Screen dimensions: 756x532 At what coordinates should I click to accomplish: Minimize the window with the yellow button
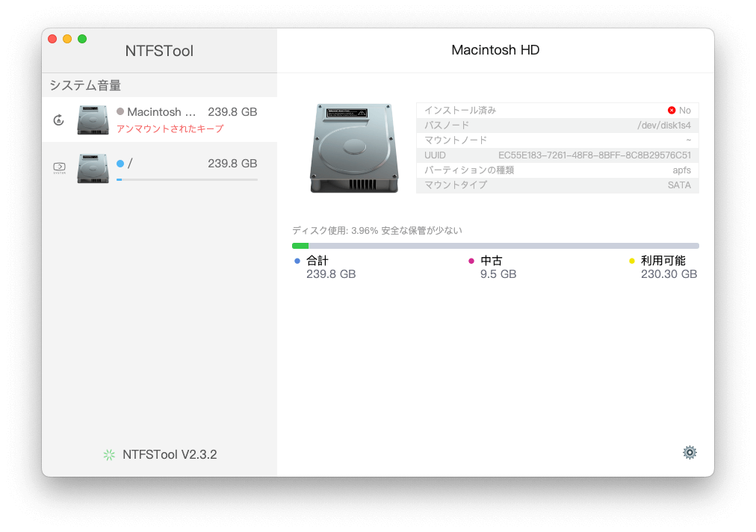[67, 39]
